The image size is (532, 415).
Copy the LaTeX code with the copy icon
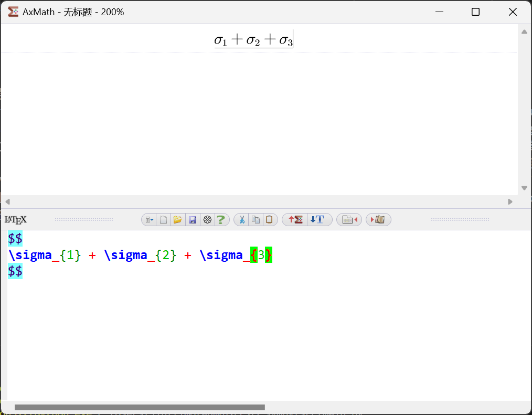pyautogui.click(x=256, y=220)
